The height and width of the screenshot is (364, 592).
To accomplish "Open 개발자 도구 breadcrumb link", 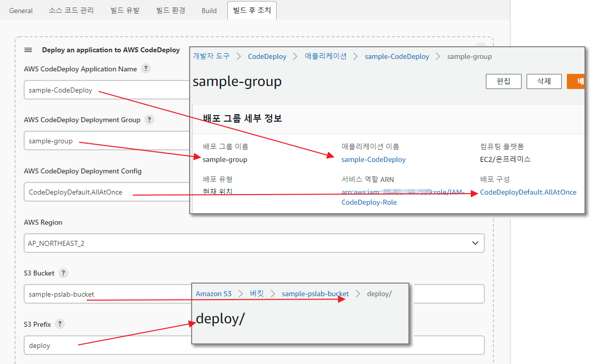I will [211, 56].
